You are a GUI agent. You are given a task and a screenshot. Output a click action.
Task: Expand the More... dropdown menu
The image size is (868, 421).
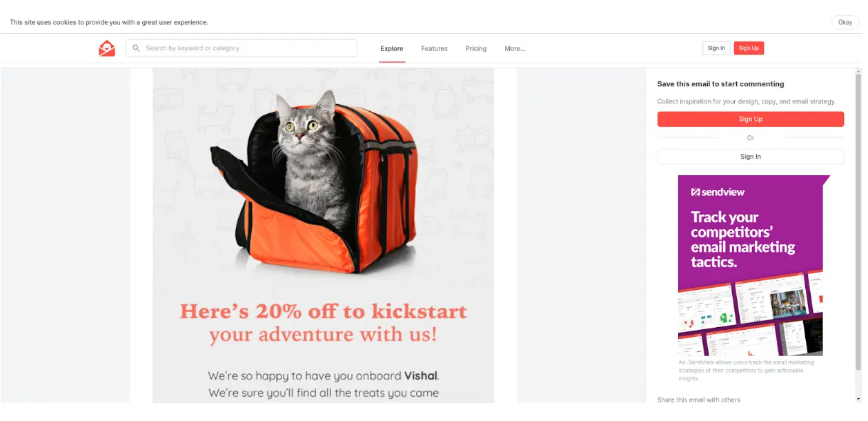515,49
